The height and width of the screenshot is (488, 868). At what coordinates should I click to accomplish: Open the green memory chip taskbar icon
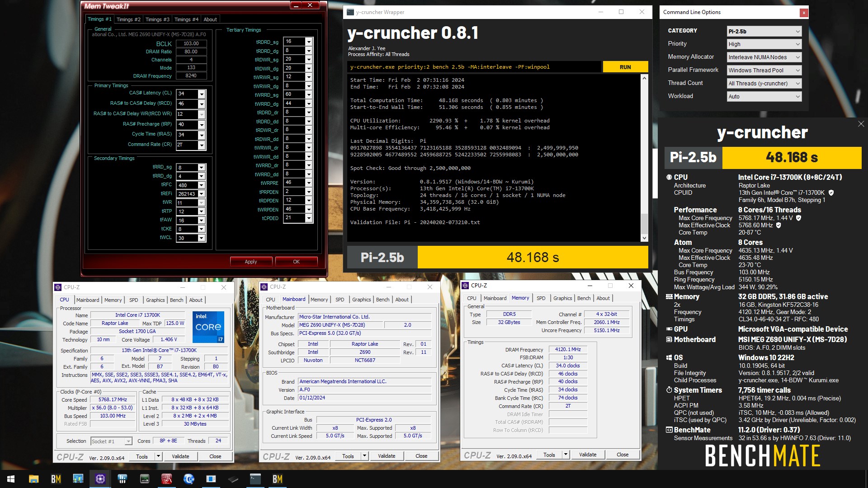tap(145, 479)
